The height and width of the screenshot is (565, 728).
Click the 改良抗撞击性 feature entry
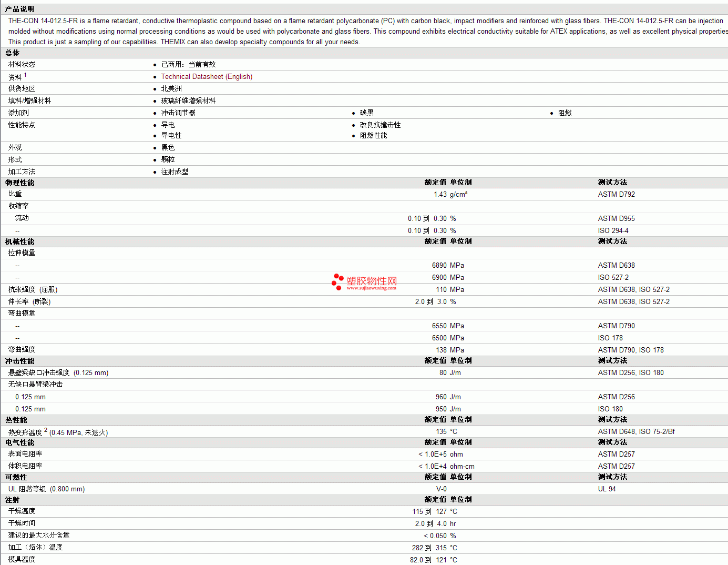click(x=381, y=125)
